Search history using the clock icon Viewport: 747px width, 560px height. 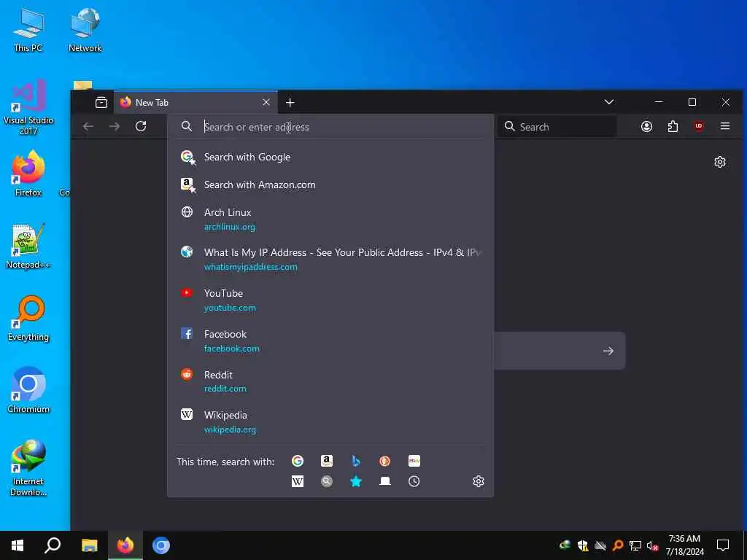point(414,481)
